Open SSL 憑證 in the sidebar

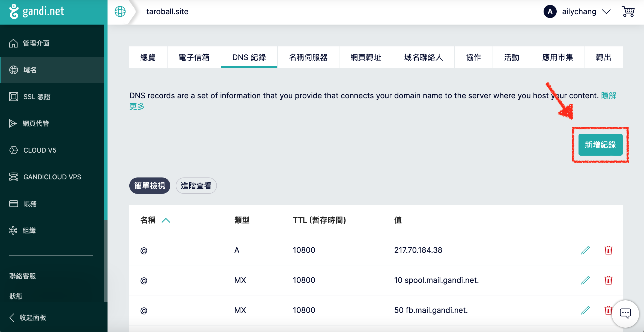[37, 97]
